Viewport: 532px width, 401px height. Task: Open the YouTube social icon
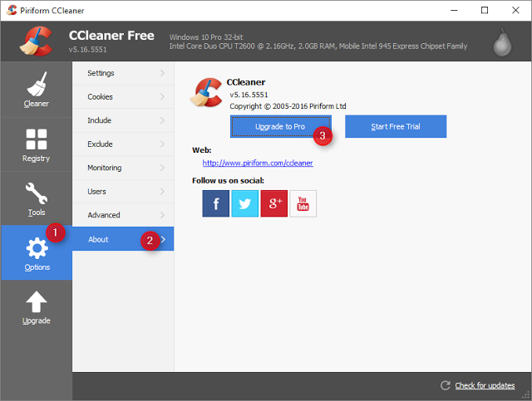coord(303,203)
